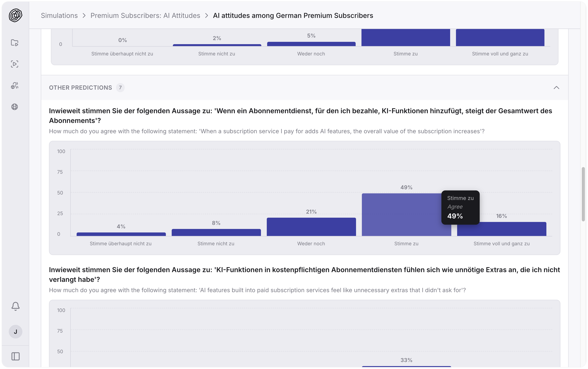Viewport: 588px width, 369px height.
Task: Open the simulations play icon in sidebar
Action: tap(15, 64)
